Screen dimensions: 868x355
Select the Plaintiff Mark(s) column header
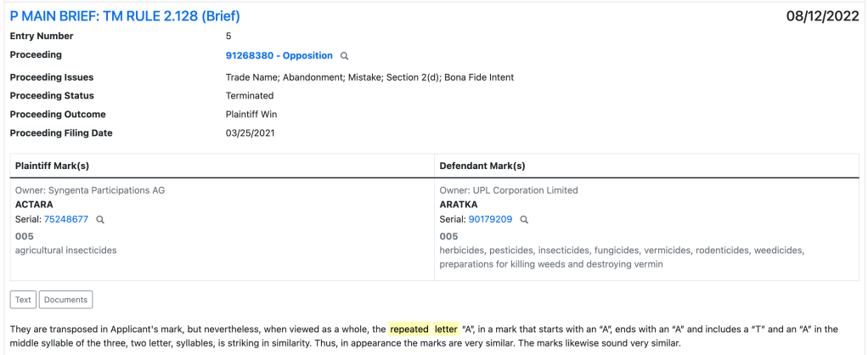53,166
